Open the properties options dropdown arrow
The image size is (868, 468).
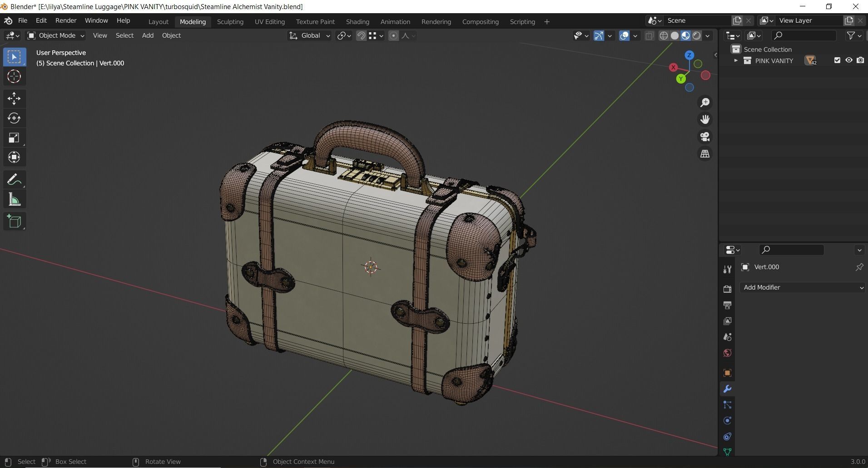859,250
